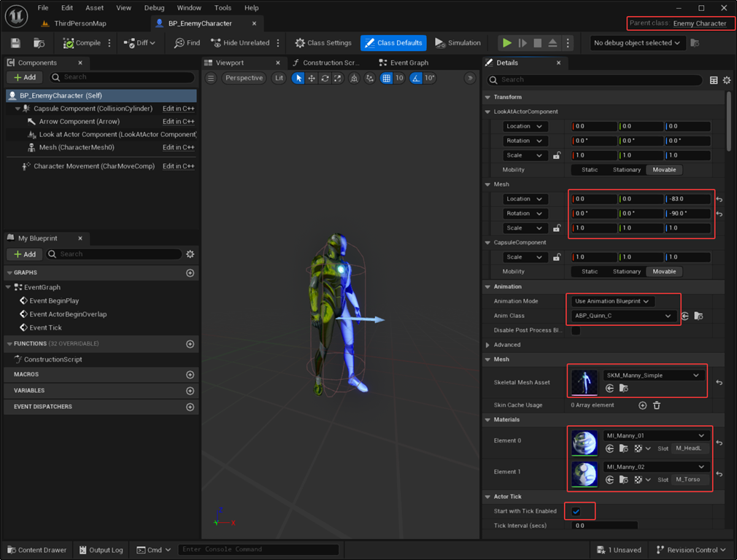Click the Class Settings button

tap(323, 43)
